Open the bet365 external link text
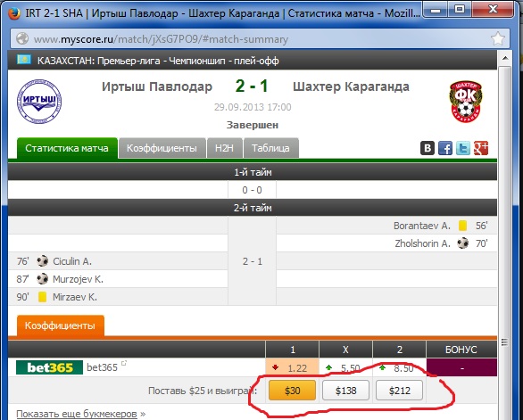523x420 pixels. click(102, 367)
